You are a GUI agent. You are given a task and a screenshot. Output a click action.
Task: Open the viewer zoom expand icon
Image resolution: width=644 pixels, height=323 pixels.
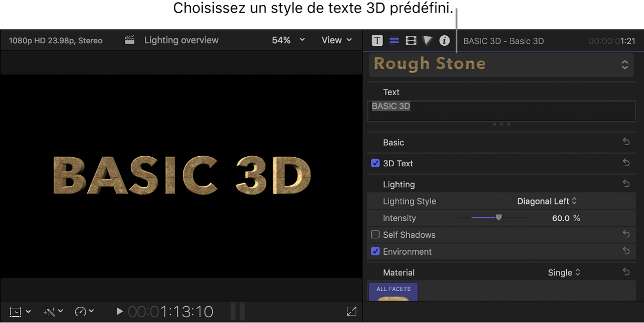(351, 311)
